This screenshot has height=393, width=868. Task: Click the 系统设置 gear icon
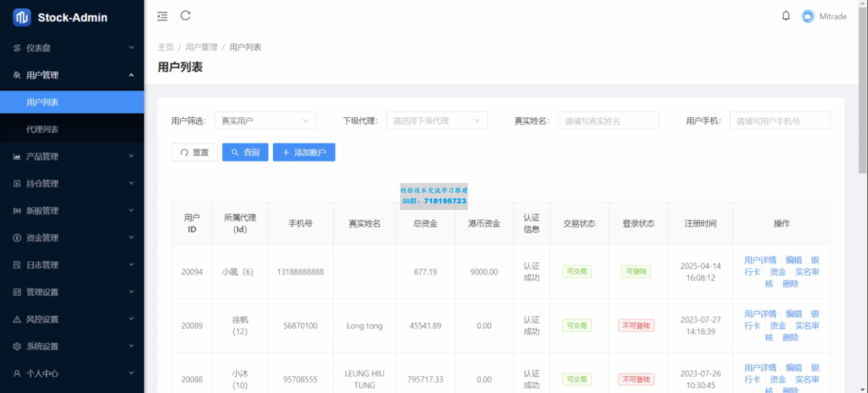click(17, 347)
